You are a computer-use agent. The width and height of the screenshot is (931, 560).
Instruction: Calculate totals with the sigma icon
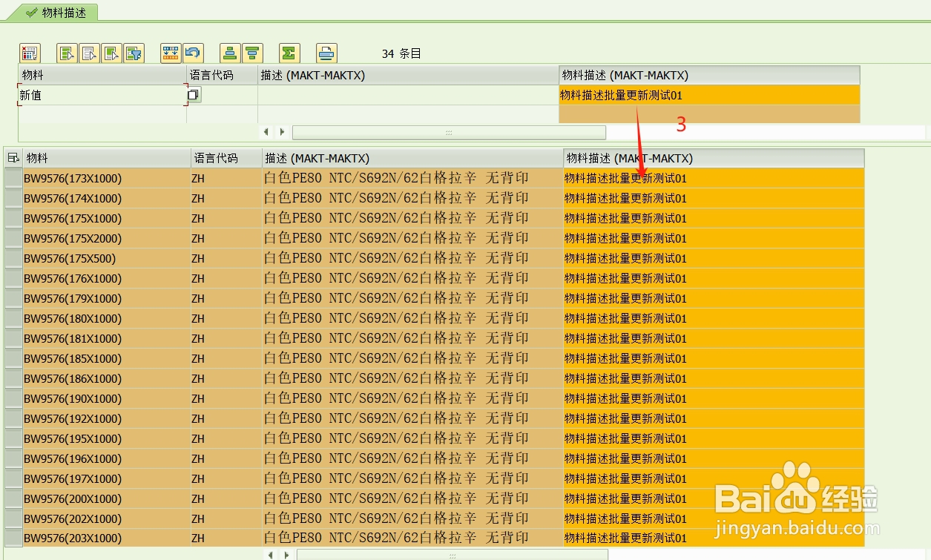[289, 53]
